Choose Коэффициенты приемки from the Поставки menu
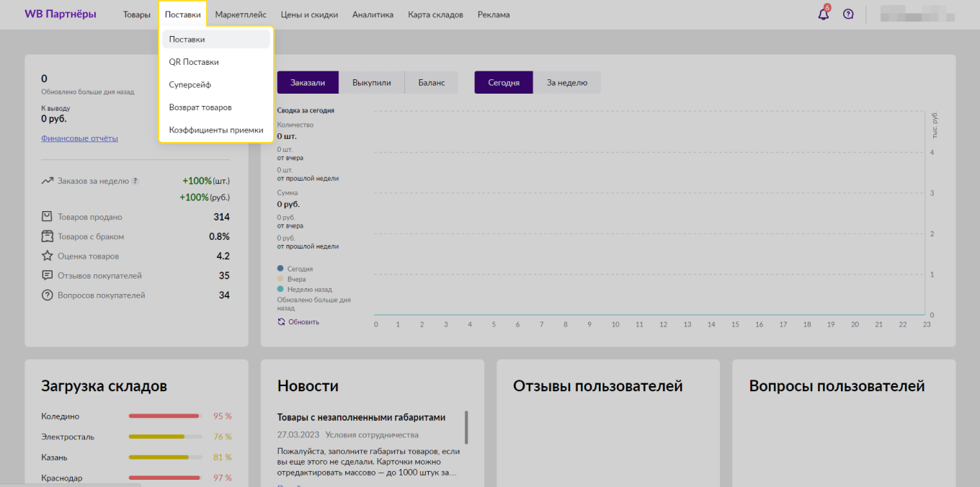 (215, 130)
